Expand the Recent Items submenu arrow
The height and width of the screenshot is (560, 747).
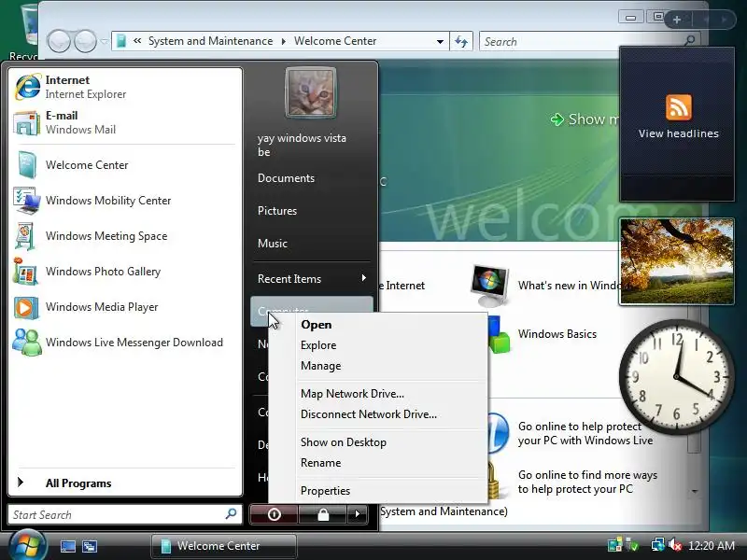click(364, 278)
